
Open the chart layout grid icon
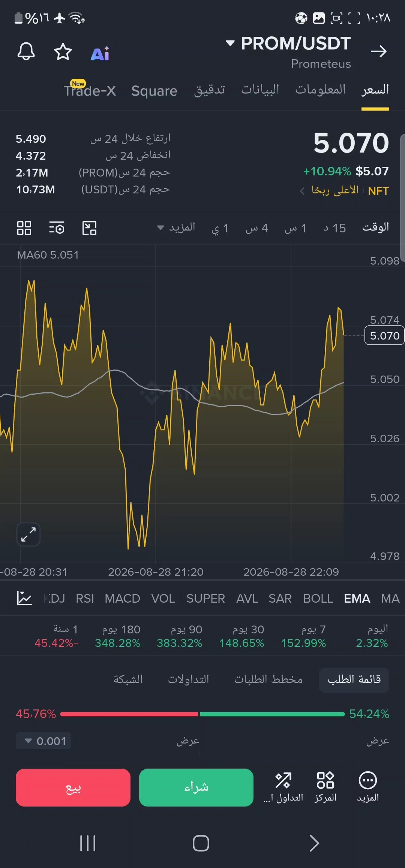coord(24,228)
